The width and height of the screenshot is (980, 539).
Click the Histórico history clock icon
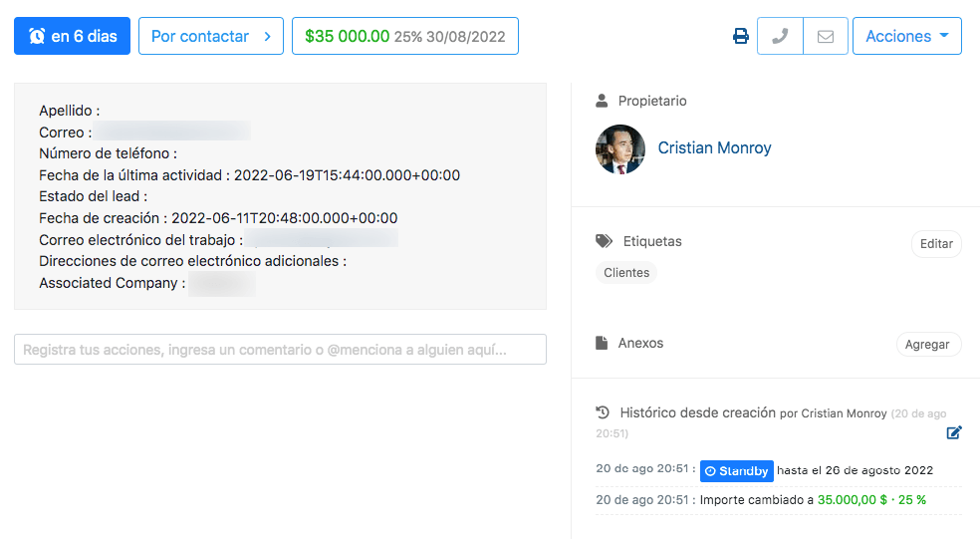click(x=603, y=412)
